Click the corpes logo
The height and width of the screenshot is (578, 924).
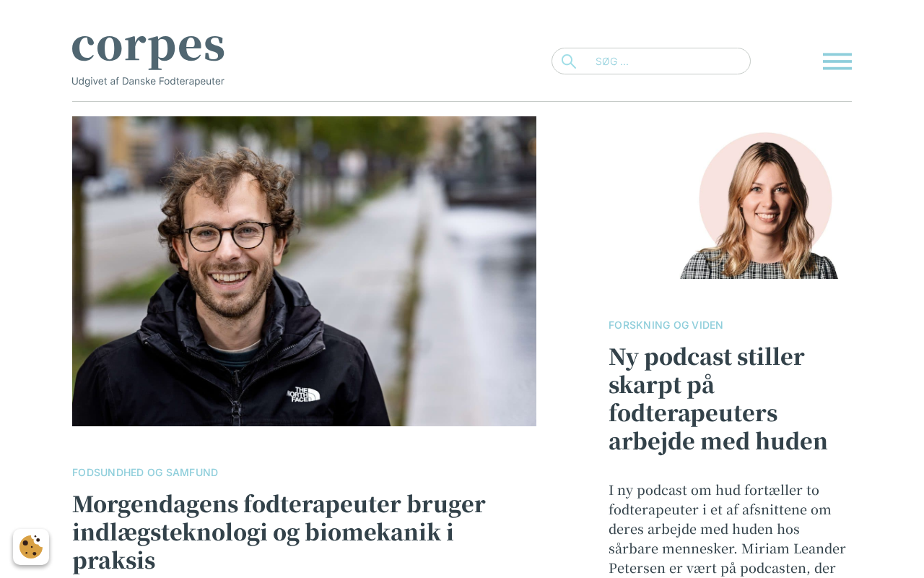coord(148,48)
